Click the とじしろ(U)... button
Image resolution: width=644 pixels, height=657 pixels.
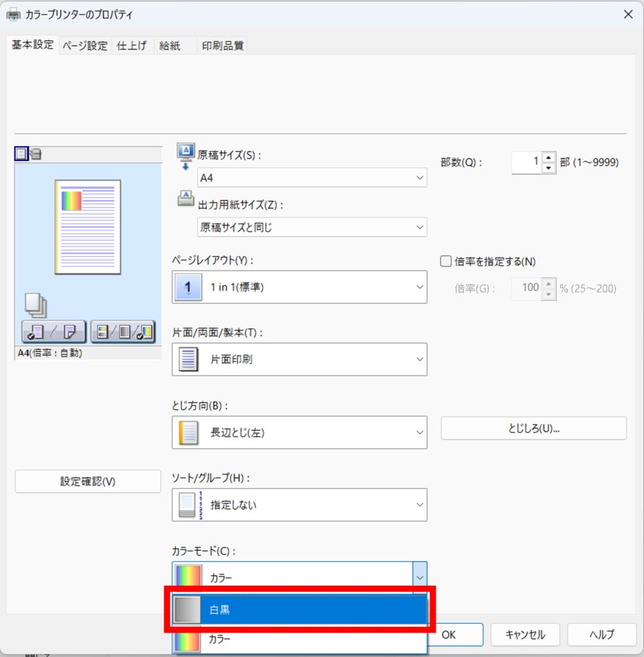(x=534, y=429)
